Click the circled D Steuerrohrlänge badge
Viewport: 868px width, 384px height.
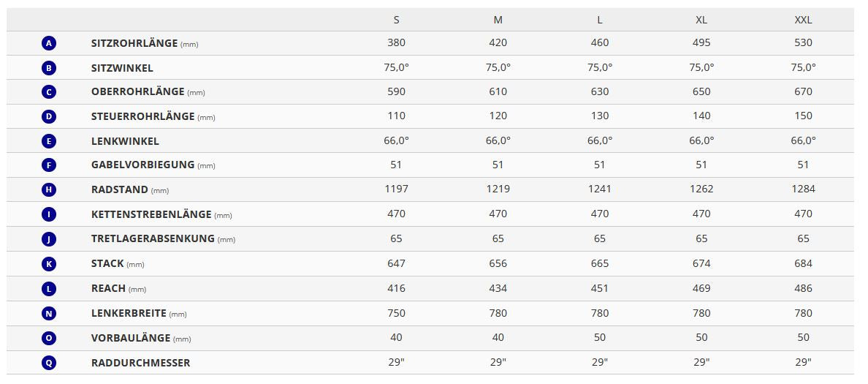[x=49, y=116]
